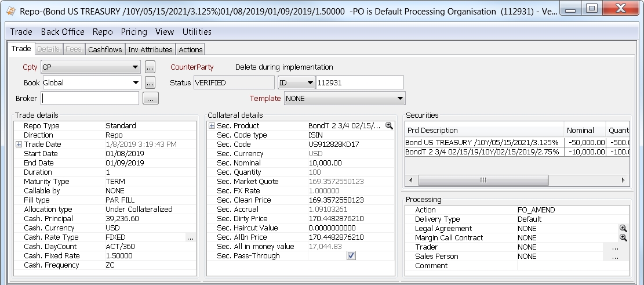Click the Sec. Nominal value 10,000.00
The image size is (644, 285).
pos(325,163)
